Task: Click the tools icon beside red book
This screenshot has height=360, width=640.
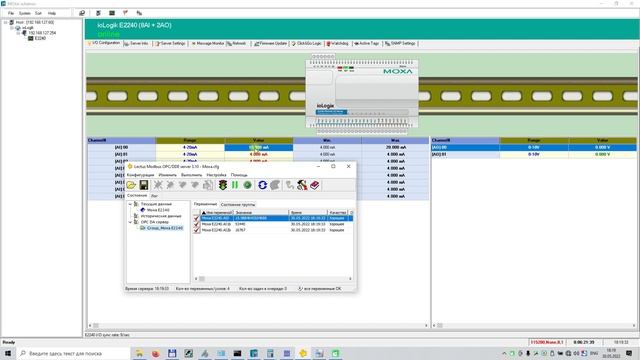Action: (x=302, y=185)
